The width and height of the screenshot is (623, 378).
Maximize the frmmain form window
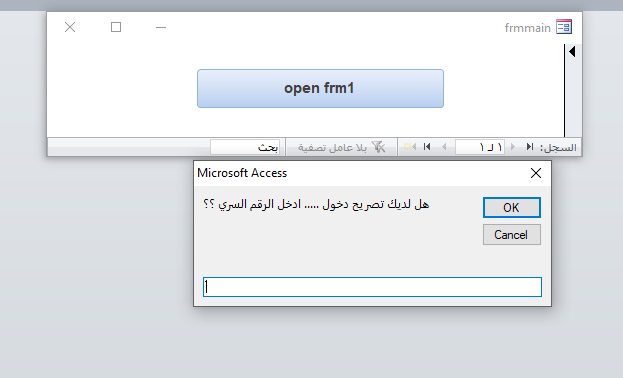(116, 27)
